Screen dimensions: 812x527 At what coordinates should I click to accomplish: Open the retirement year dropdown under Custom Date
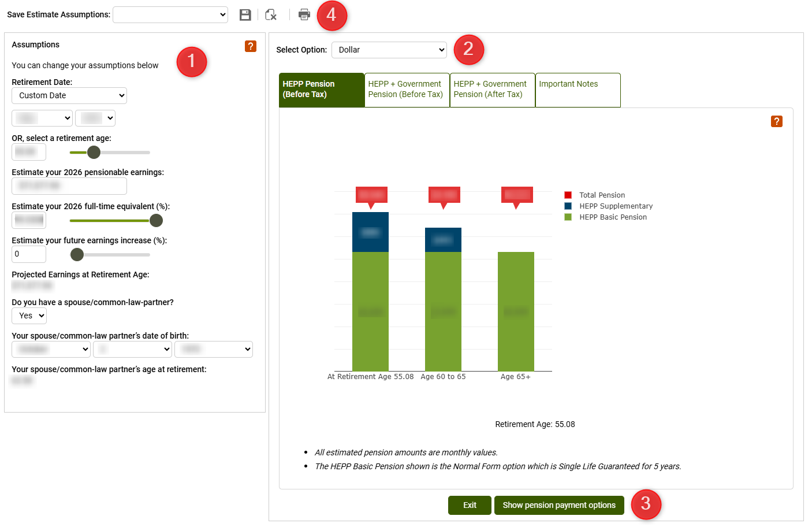point(95,118)
